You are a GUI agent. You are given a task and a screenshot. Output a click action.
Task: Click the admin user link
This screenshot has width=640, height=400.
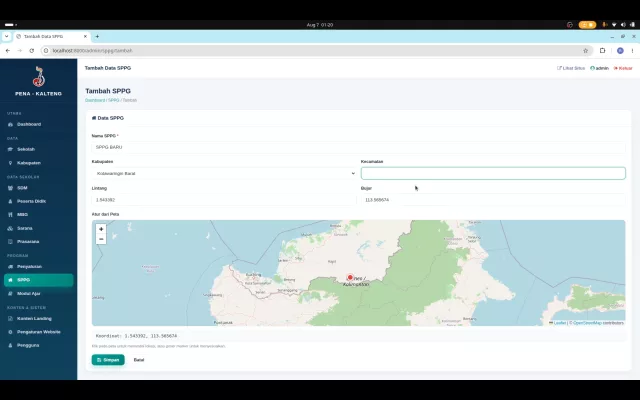[599, 68]
